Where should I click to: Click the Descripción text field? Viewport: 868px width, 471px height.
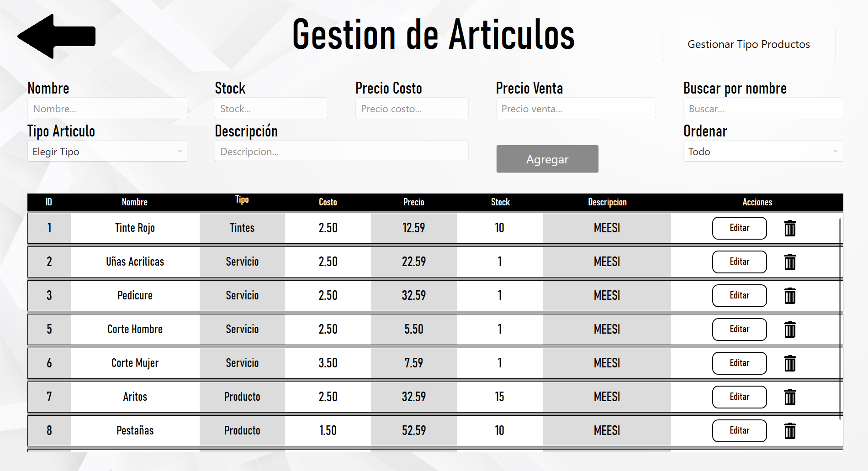point(341,152)
